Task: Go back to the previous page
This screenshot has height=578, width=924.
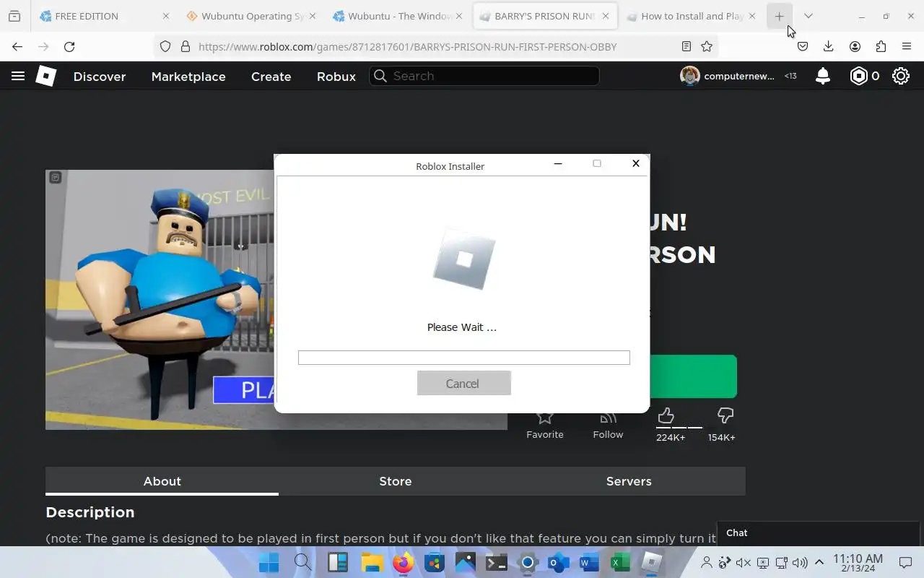Action: pos(17,46)
